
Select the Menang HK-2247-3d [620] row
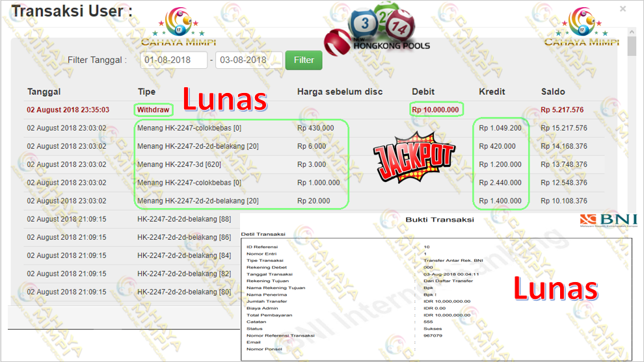click(x=179, y=164)
